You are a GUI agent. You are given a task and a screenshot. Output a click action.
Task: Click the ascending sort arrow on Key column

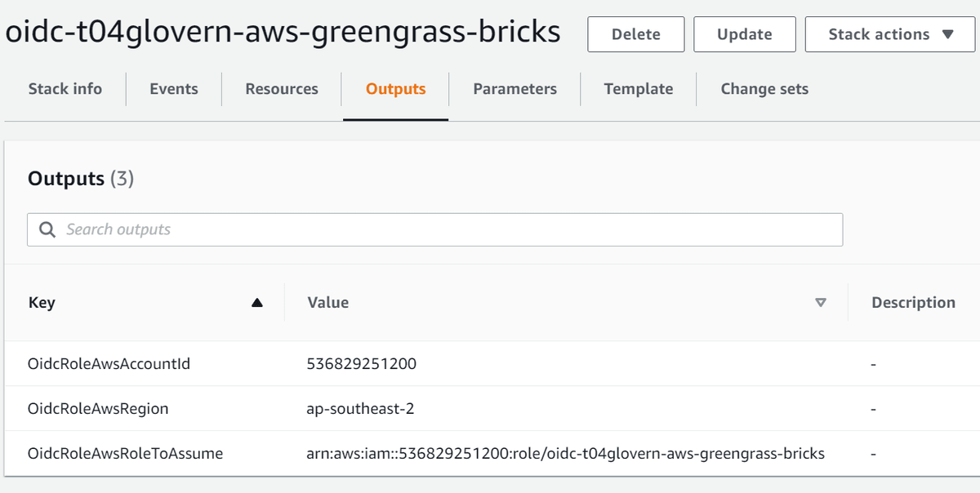257,302
